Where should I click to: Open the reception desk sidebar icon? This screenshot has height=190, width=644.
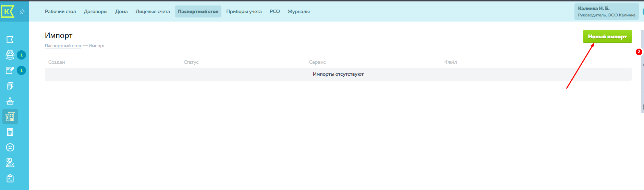(x=10, y=101)
